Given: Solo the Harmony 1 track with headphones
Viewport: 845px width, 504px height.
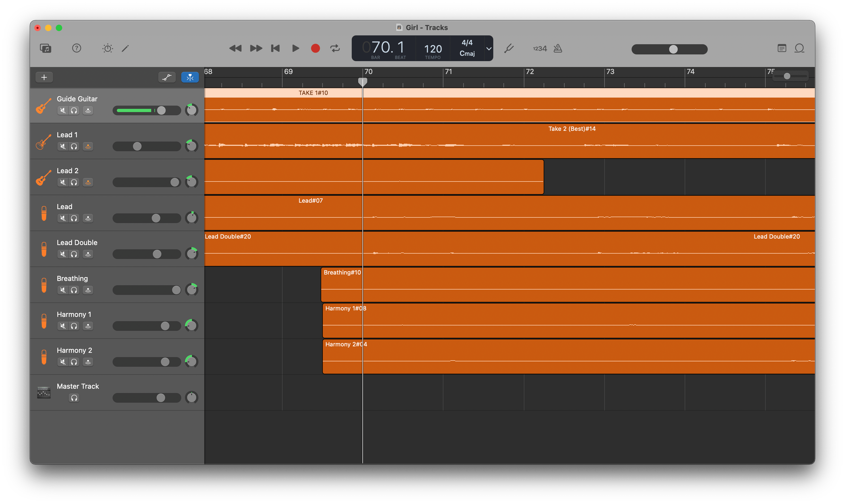Looking at the screenshot, I should tap(74, 326).
